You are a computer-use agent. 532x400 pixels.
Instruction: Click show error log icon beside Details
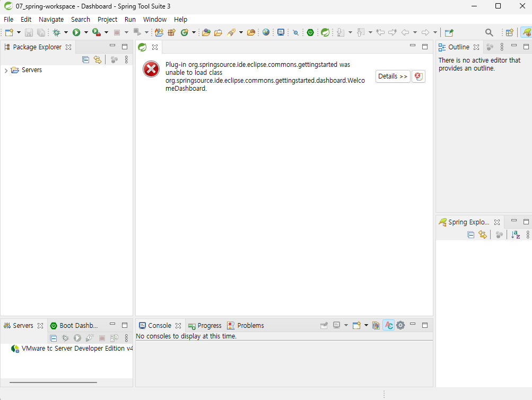[x=418, y=76]
